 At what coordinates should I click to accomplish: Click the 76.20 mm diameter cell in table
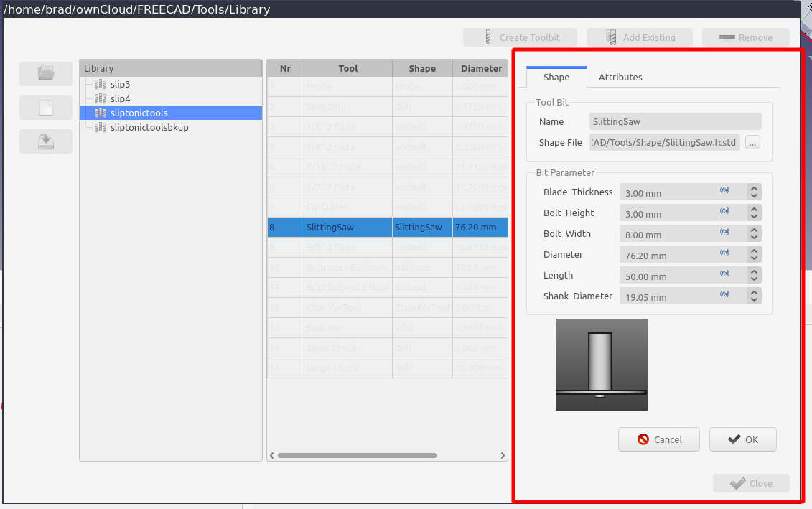coord(480,228)
